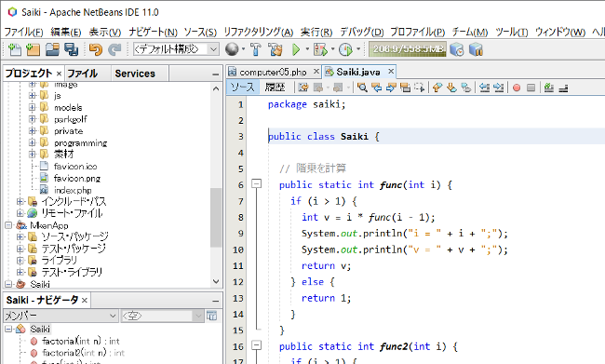This screenshot has height=364, width=605.
Task: Click the Next Bookmark icon
Action: tap(451, 88)
